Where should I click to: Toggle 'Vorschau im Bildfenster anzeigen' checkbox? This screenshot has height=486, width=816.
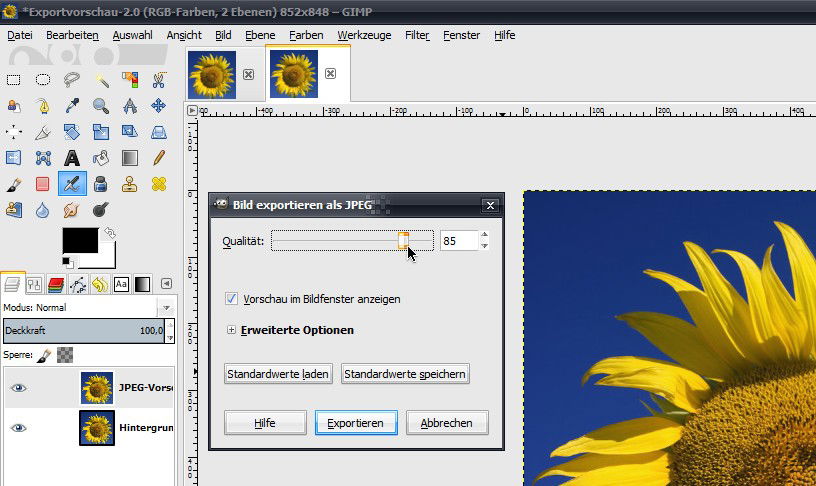point(231,299)
